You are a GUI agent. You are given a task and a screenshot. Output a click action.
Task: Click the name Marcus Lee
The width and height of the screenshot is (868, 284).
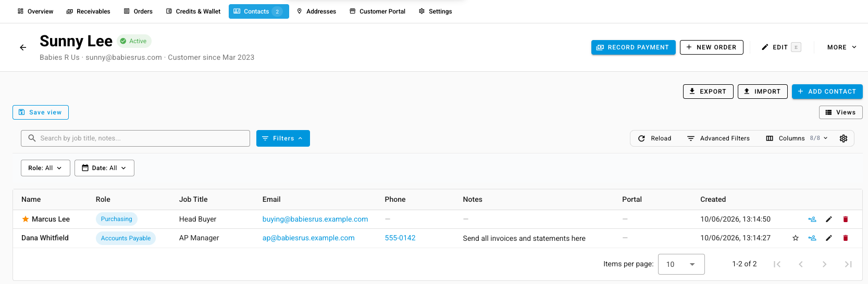point(51,220)
